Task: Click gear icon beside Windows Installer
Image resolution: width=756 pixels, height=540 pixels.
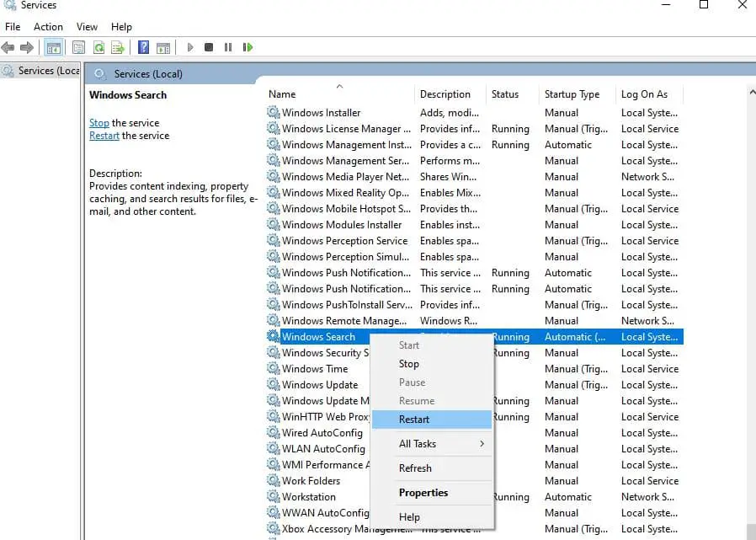Action: [x=274, y=112]
